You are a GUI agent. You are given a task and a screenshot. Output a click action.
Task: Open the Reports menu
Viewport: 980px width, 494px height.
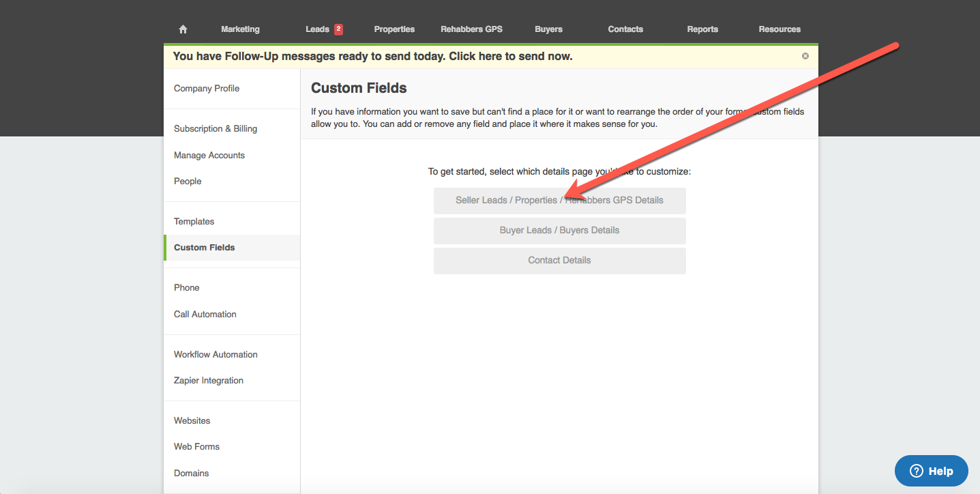702,29
